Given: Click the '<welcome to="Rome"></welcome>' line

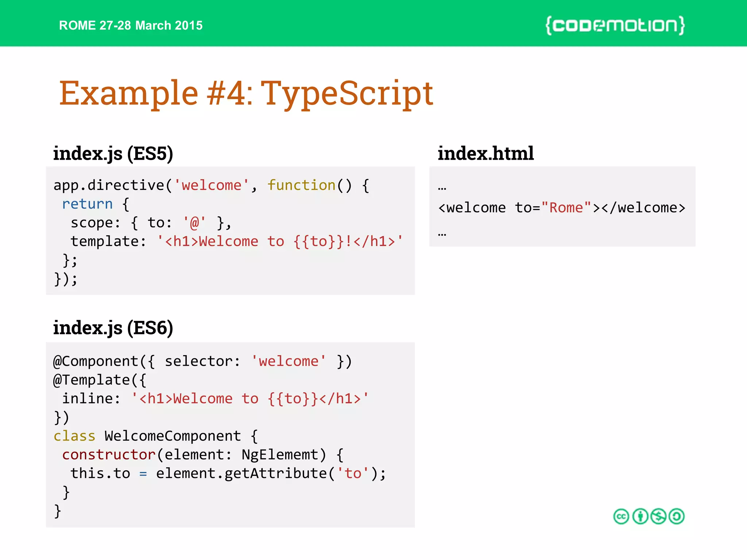Looking at the screenshot, I should (x=562, y=208).
